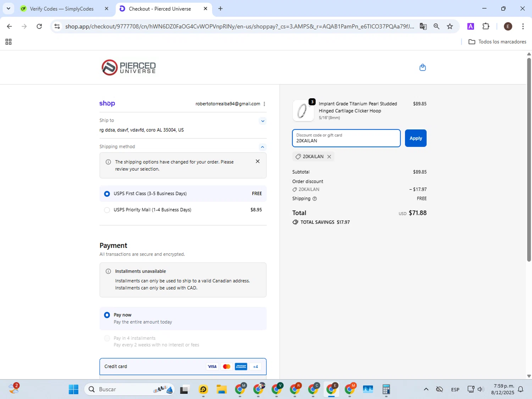Remove the applied 20KAILAN discount tag
This screenshot has height=399, width=532.
pos(329,156)
